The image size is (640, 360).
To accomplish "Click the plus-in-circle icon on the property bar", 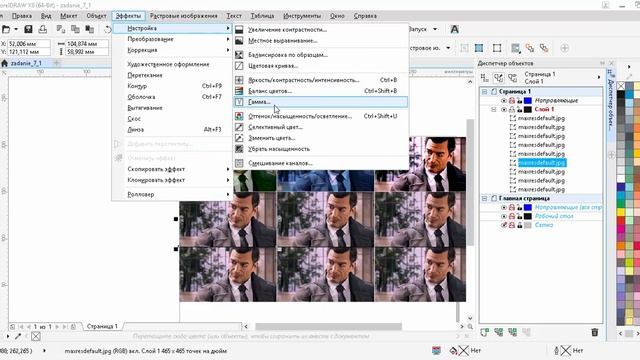I will click(x=564, y=48).
